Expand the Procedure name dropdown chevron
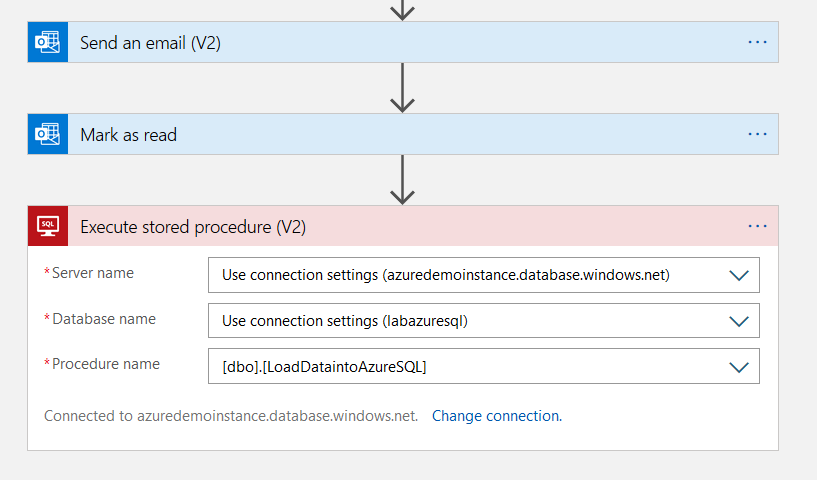Screen dimensions: 817x480 click(739, 367)
